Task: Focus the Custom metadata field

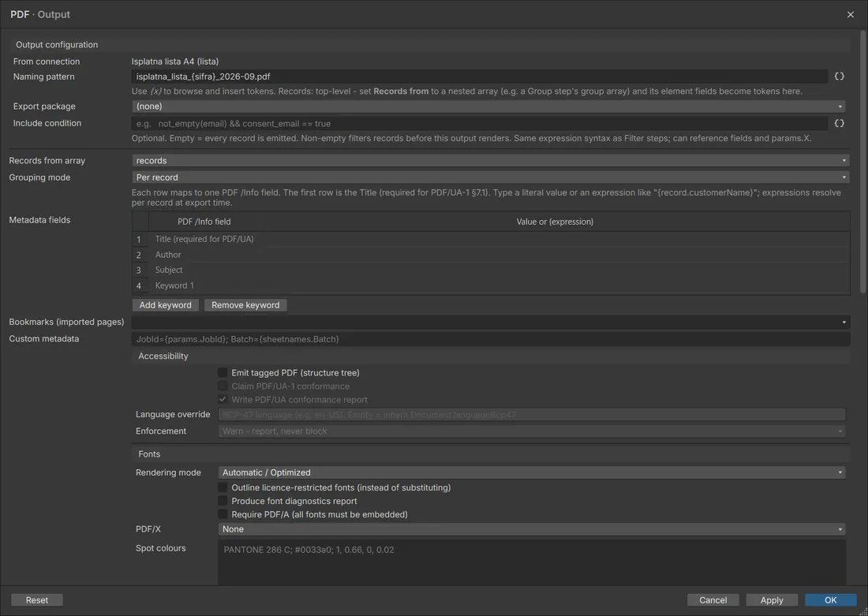Action: pos(491,338)
